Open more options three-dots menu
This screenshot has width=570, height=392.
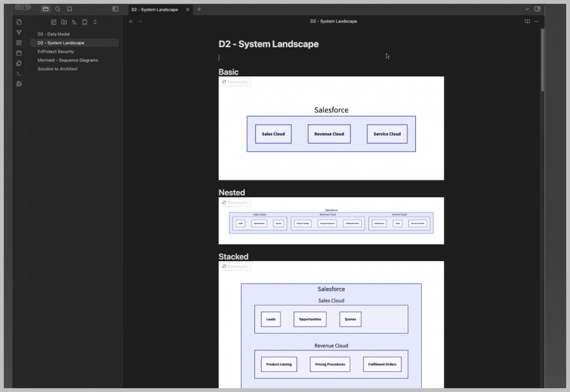tap(537, 22)
